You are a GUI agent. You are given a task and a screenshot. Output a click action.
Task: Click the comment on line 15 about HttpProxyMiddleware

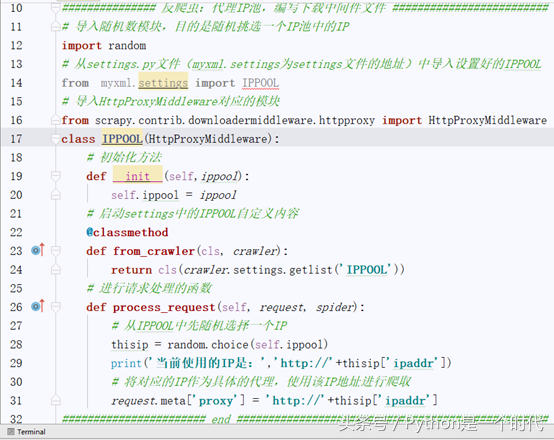click(x=171, y=102)
